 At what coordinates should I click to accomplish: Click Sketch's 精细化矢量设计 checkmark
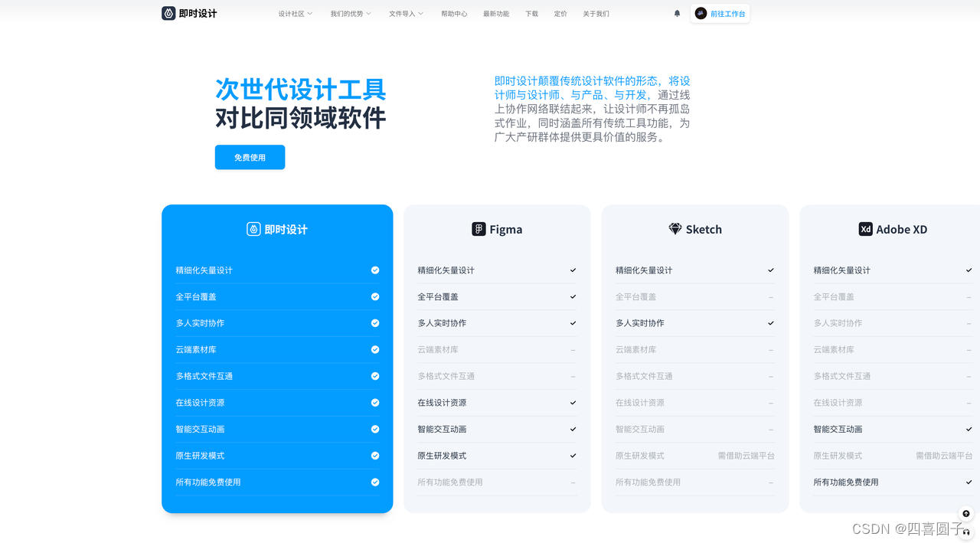pyautogui.click(x=771, y=270)
